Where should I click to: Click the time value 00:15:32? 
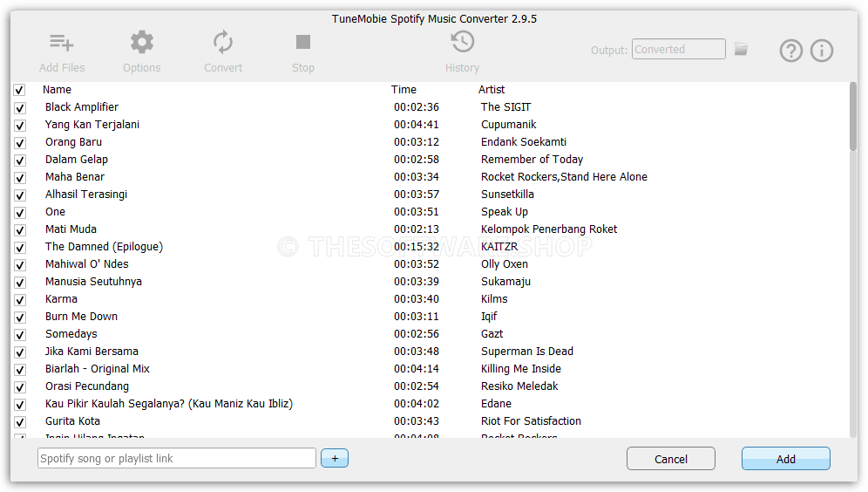point(417,247)
